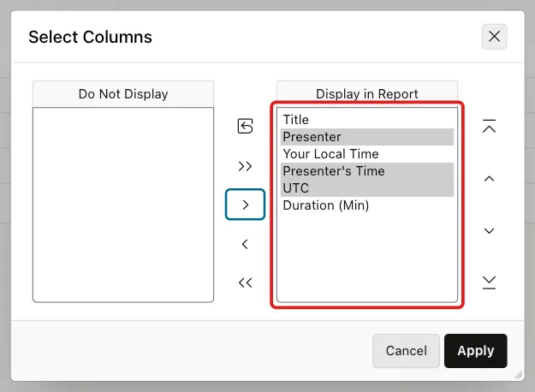
Task: Select Title in Display in Report list
Action: pos(367,120)
